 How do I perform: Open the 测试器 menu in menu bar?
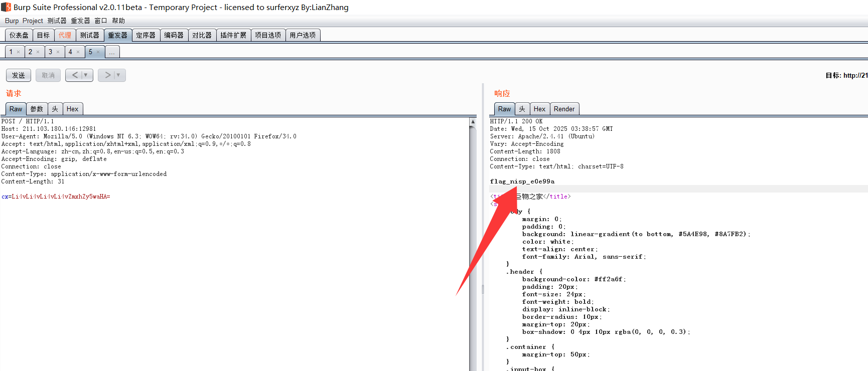click(x=57, y=21)
